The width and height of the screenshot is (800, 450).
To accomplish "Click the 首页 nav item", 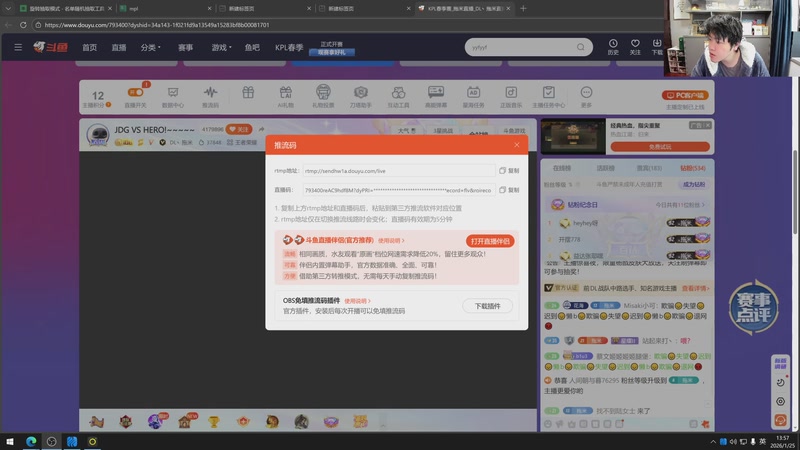I will 89,47.
